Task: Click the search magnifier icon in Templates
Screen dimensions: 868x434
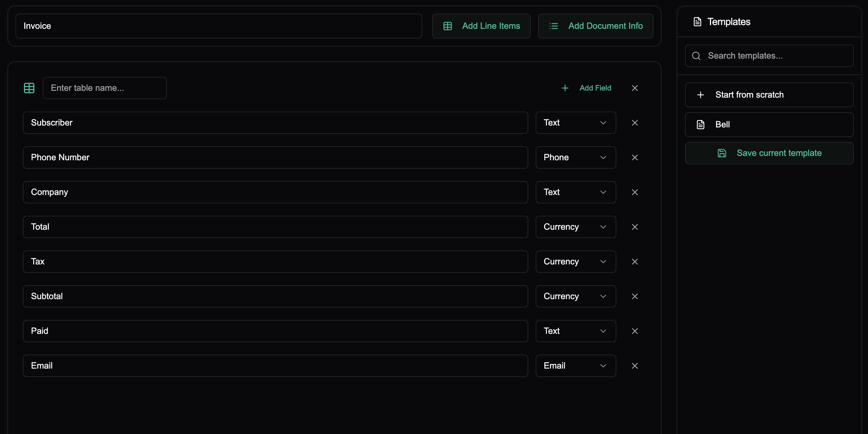Action: tap(696, 55)
